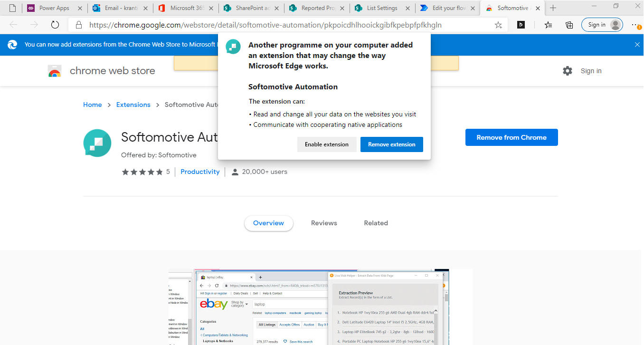Close the List Settings tab
The image size is (644, 345).
(x=407, y=8)
